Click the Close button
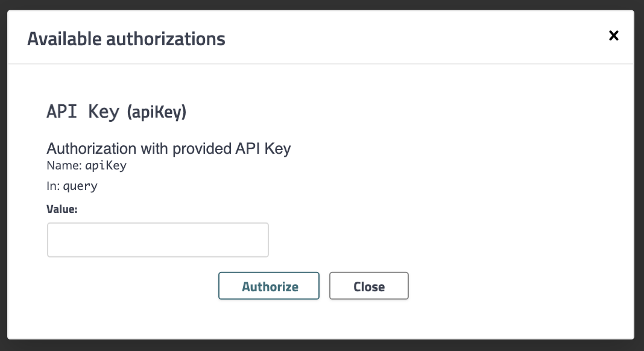Screen dimensions: 644x351 (369, 286)
